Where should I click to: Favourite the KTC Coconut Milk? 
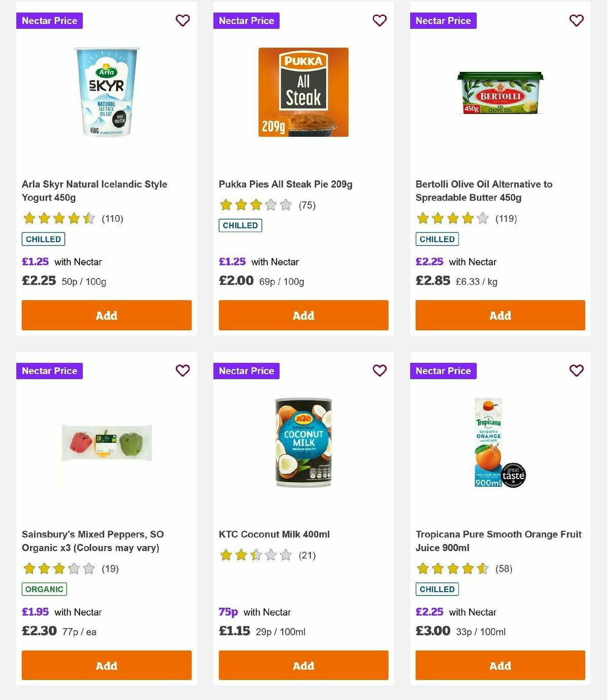(379, 371)
